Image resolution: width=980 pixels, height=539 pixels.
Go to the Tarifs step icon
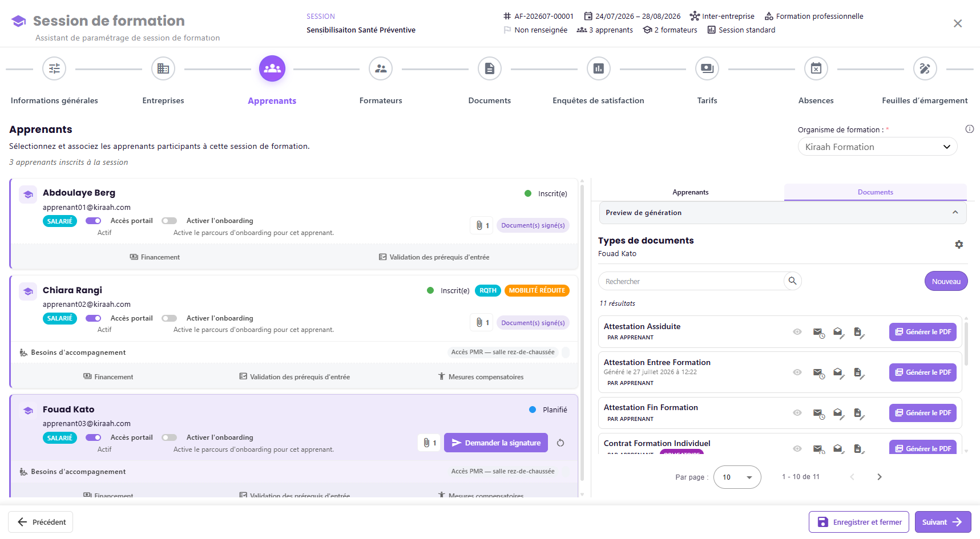coord(707,68)
